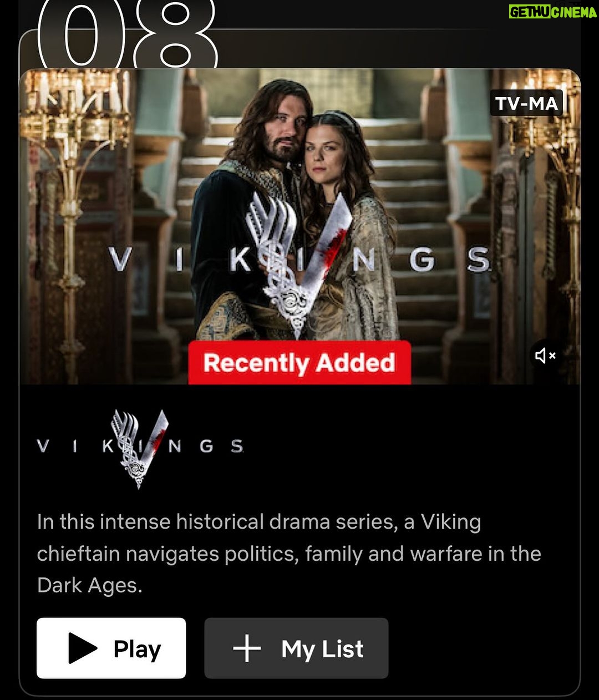Click the TV-MA rating badge
Image resolution: width=599 pixels, height=700 pixels.
[x=526, y=103]
